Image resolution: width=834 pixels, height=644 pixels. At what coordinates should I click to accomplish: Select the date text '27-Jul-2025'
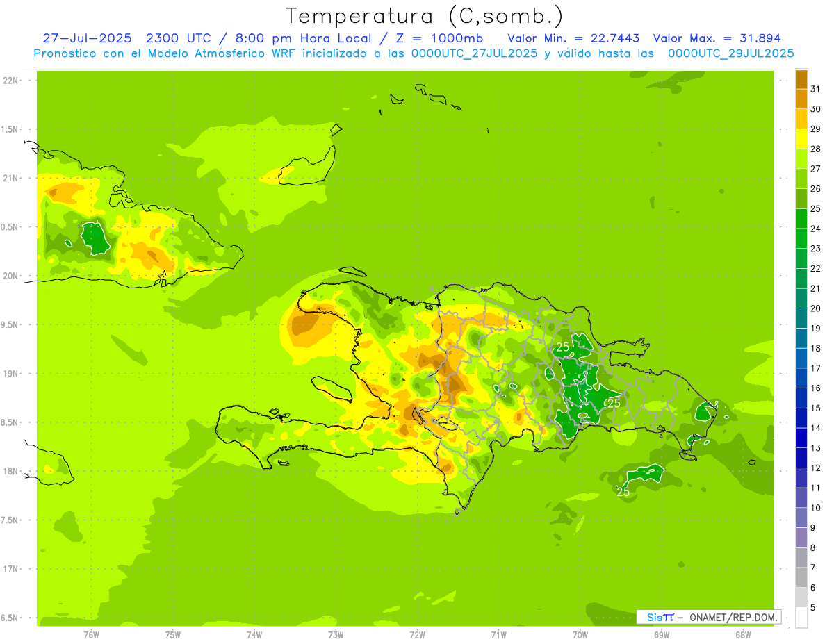tap(87, 38)
